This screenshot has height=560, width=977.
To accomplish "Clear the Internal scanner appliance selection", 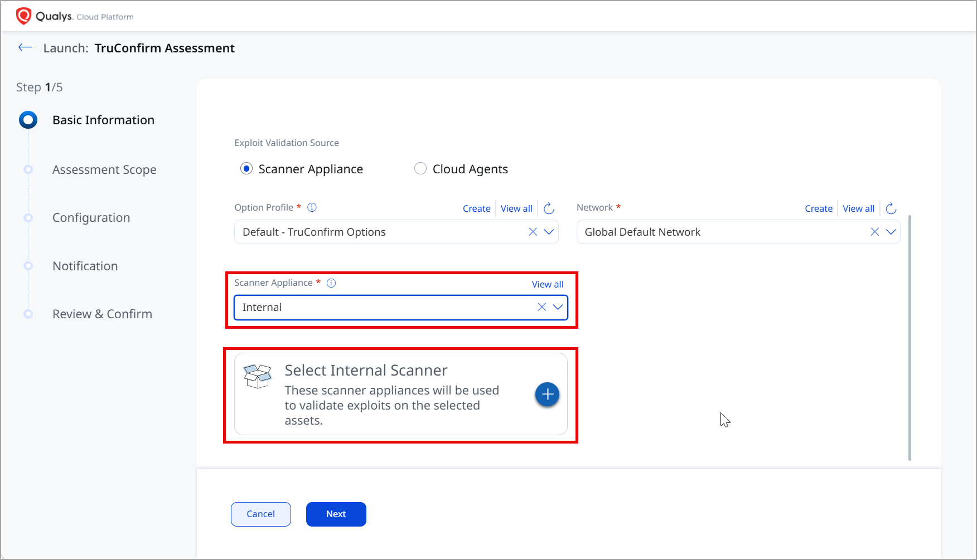I will [x=541, y=307].
